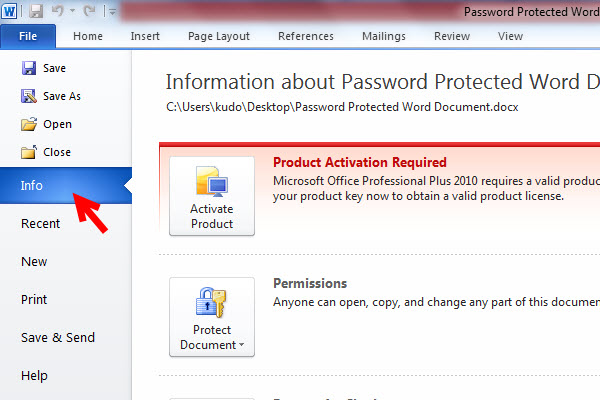Click the Word application icon at top-left
The width and height of the screenshot is (600, 400).
click(10, 11)
